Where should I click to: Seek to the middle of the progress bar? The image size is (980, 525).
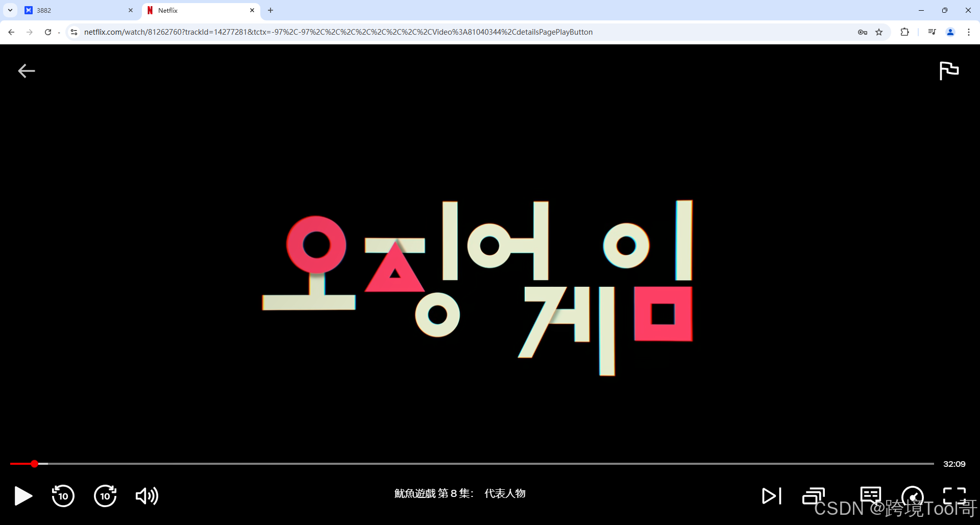472,464
